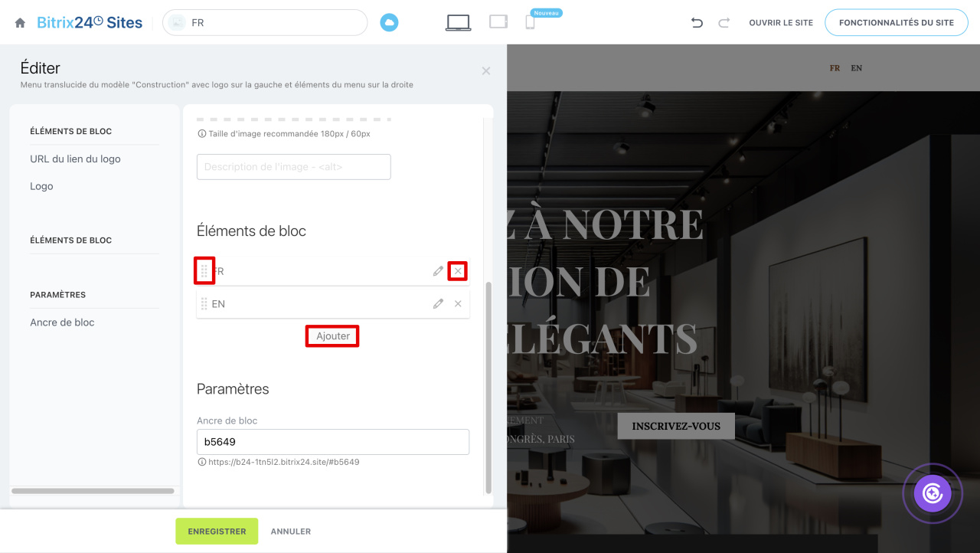
Task: Click the Ancre de bloc input field
Action: (x=333, y=442)
